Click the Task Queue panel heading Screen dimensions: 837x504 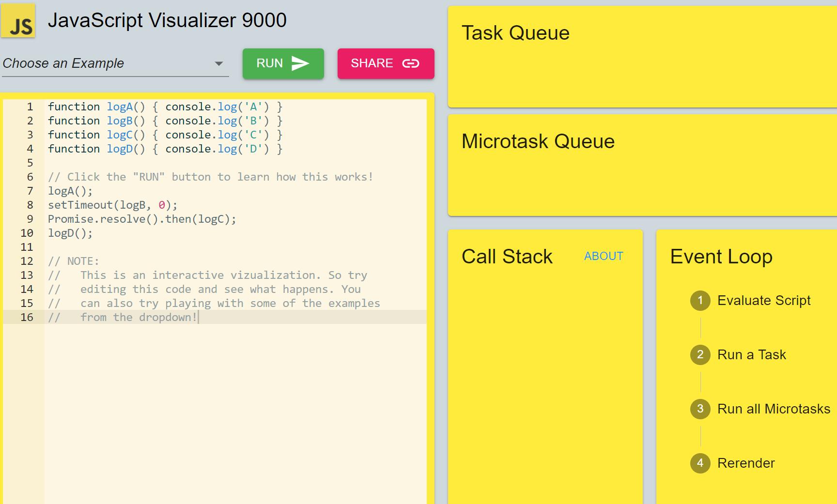[515, 33]
